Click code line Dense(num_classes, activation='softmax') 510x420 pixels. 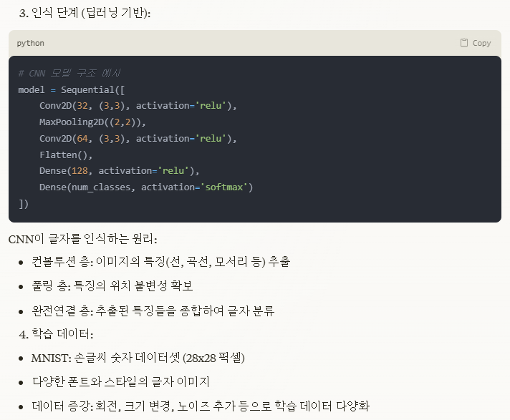[x=146, y=187]
